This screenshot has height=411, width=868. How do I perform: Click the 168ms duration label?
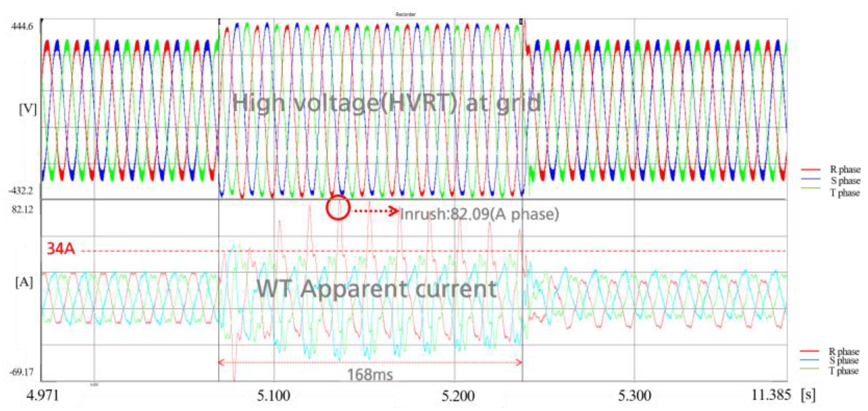pyautogui.click(x=370, y=375)
